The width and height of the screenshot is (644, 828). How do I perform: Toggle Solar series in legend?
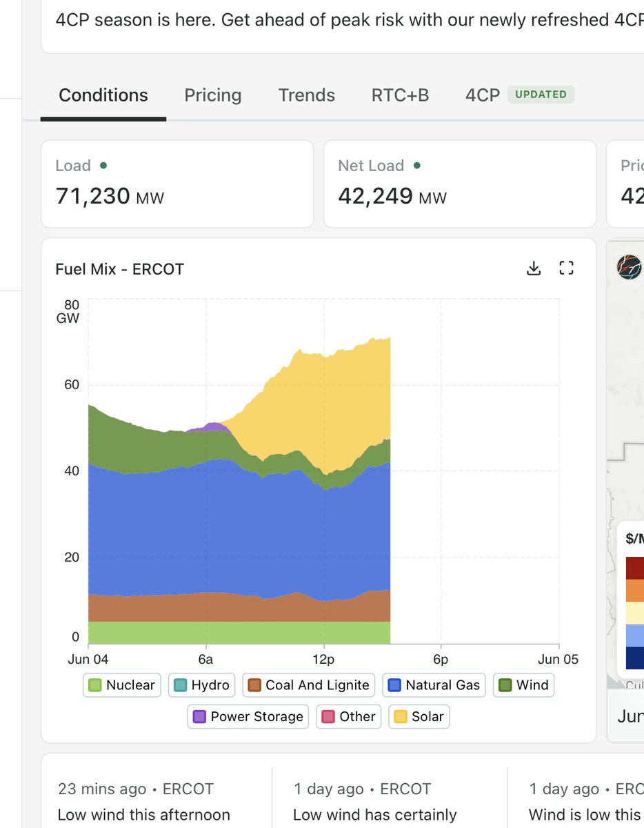pos(419,716)
